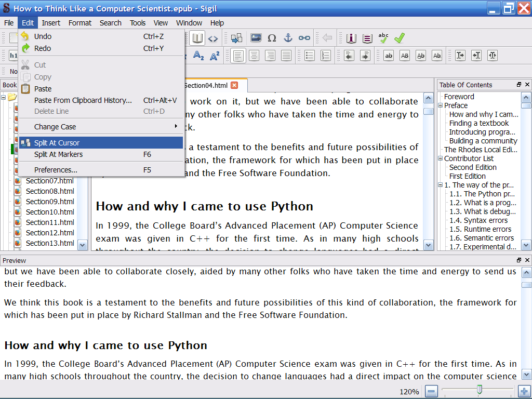This screenshot has width=532, height=399.
Task: Open Preferences from the Edit menu
Action: point(56,170)
